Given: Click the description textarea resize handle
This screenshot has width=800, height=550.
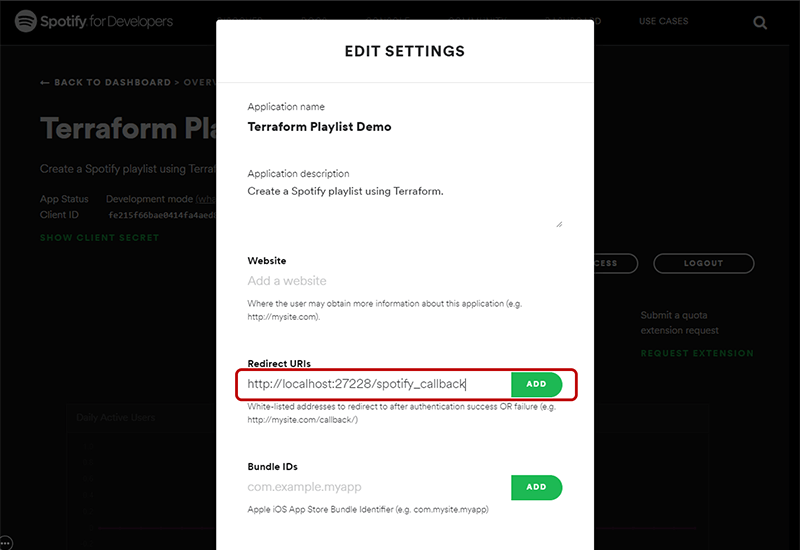Looking at the screenshot, I should pyautogui.click(x=559, y=224).
